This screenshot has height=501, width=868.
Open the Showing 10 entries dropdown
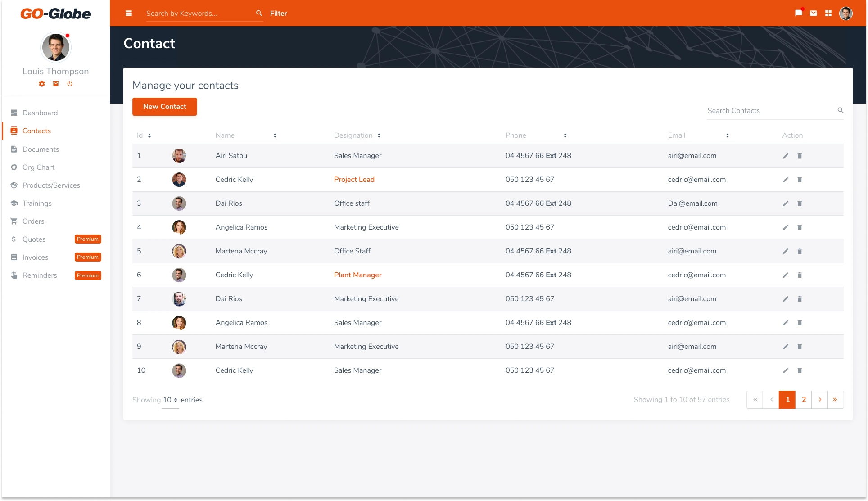coord(170,400)
